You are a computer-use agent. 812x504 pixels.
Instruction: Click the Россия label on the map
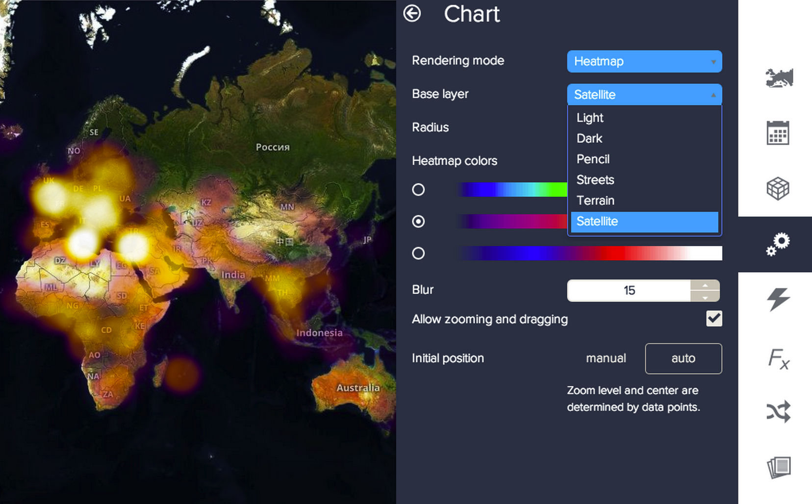click(273, 147)
